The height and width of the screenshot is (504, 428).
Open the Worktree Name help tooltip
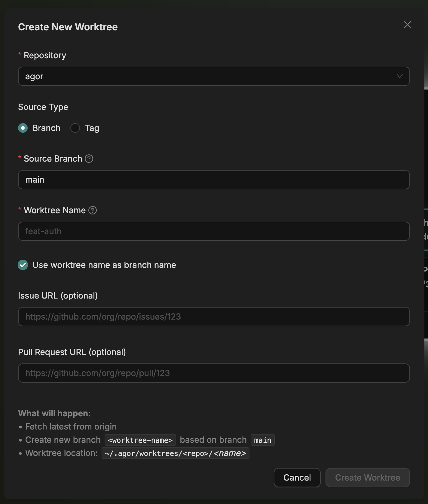[x=93, y=210]
